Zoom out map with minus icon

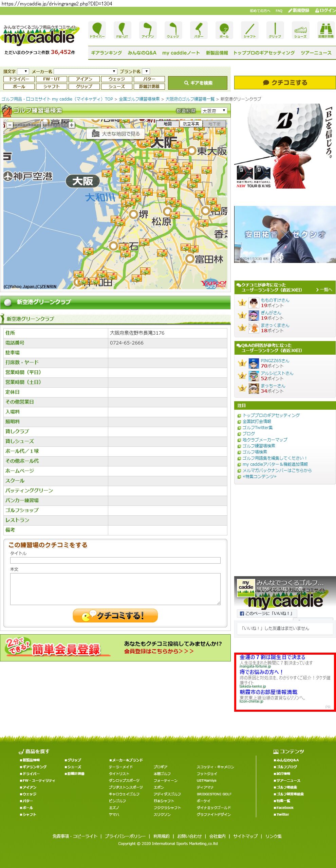(10, 125)
